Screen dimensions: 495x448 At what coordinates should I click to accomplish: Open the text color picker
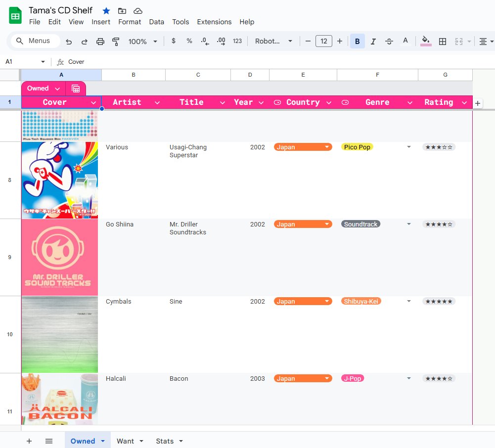pyautogui.click(x=405, y=41)
